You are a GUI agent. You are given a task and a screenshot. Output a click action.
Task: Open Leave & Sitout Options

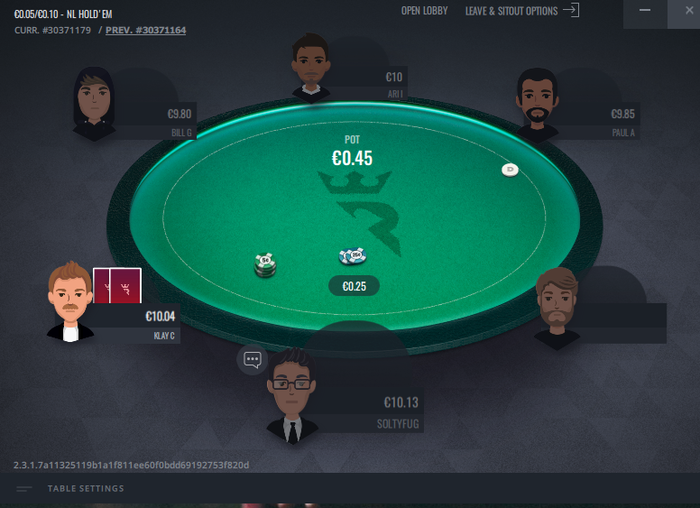point(511,11)
